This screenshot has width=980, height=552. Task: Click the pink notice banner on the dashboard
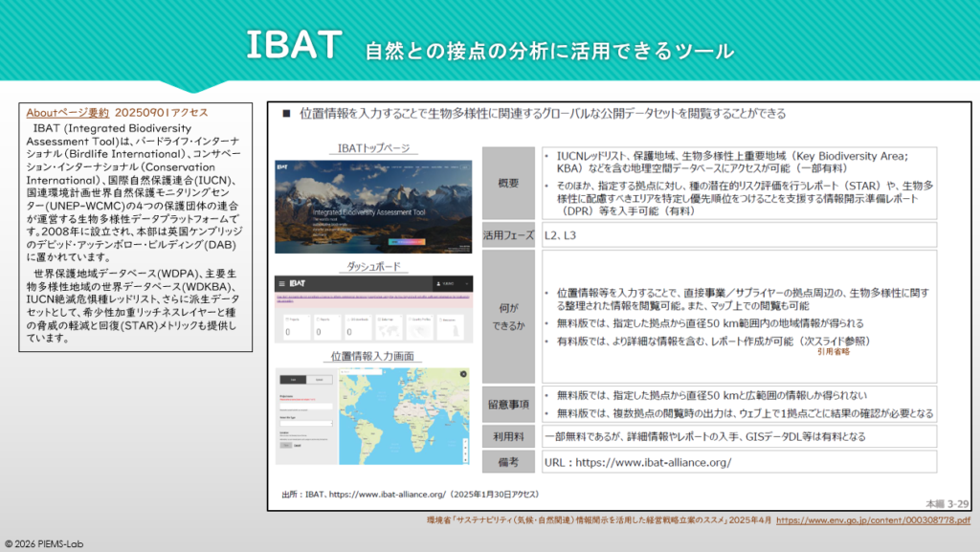pos(373,298)
